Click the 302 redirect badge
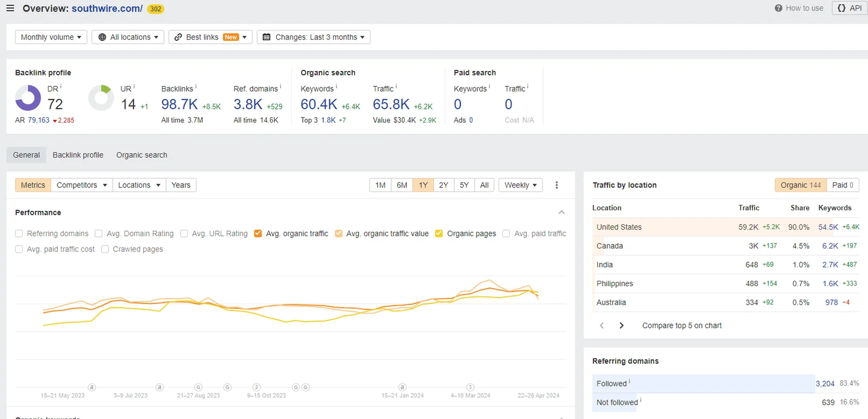The image size is (868, 419). 156,9
